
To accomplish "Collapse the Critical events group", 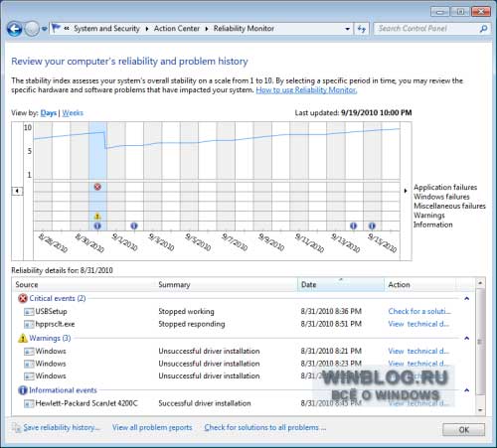I will (x=467, y=299).
